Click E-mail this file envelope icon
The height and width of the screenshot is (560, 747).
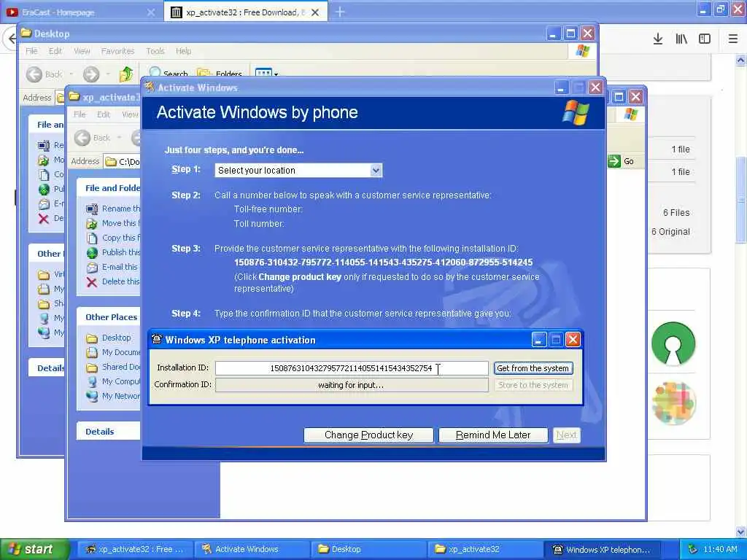pos(92,267)
